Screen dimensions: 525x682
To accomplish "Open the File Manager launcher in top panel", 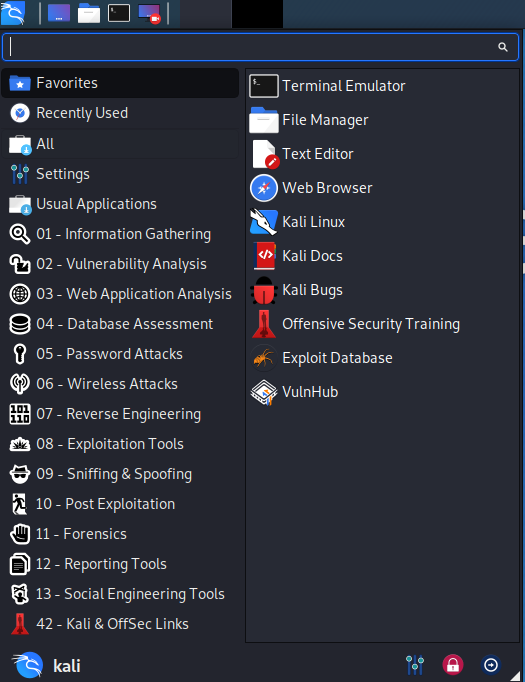I will pyautogui.click(x=89, y=13).
